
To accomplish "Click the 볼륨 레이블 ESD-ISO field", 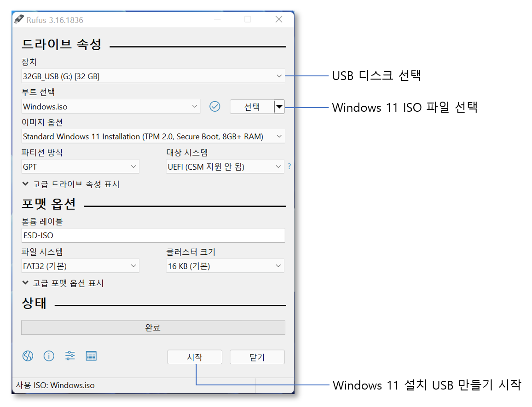I will (153, 235).
